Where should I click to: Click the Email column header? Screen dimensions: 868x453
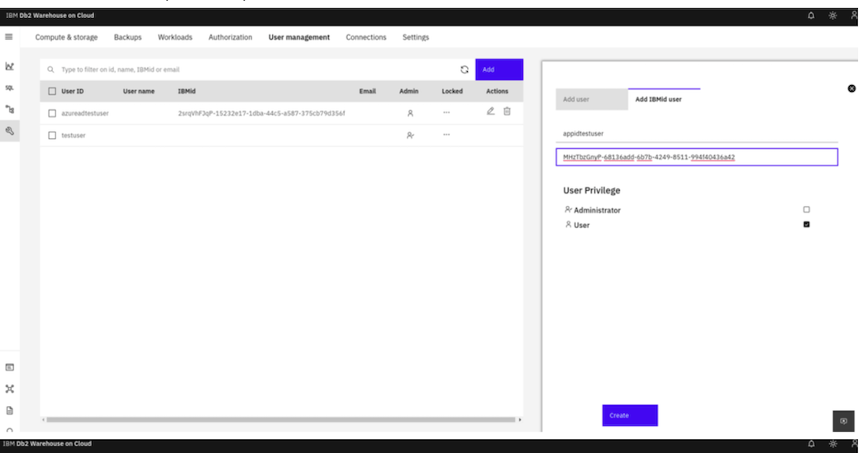[367, 92]
